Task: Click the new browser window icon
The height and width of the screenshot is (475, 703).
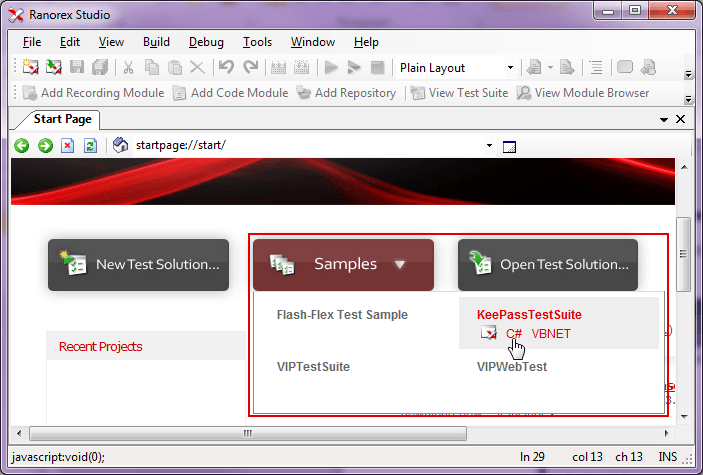Action: [509, 147]
